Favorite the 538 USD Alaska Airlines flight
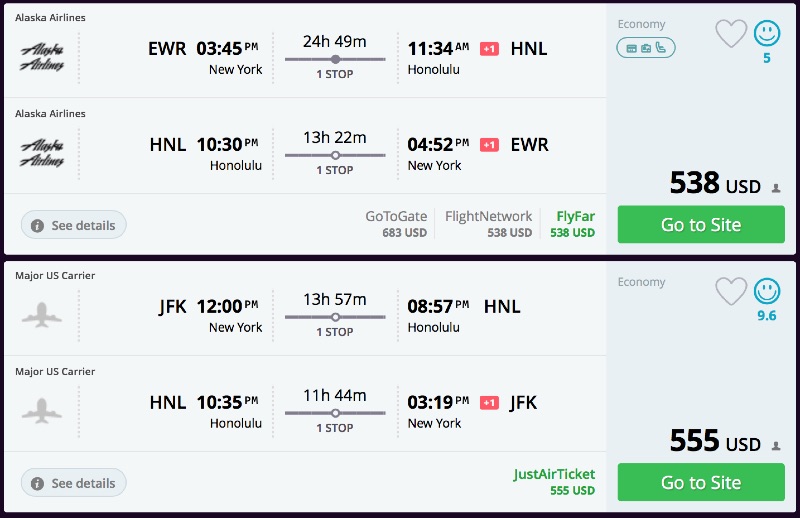The height and width of the screenshot is (518, 800). pyautogui.click(x=731, y=34)
